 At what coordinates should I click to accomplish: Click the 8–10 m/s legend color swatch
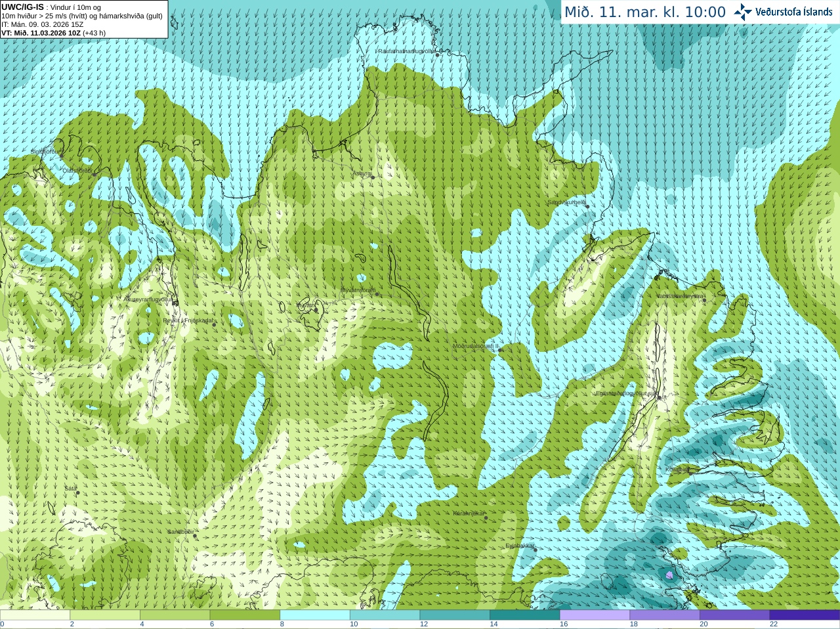(315, 615)
